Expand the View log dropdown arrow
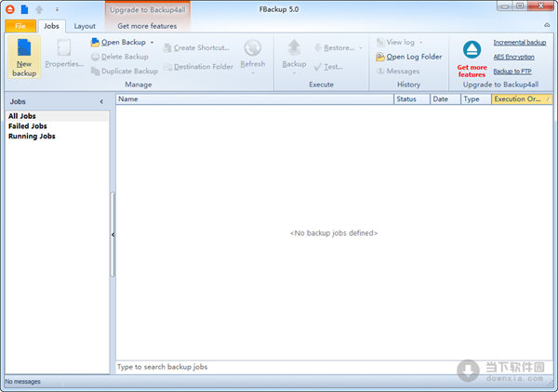The width and height of the screenshot is (558, 392). point(421,43)
